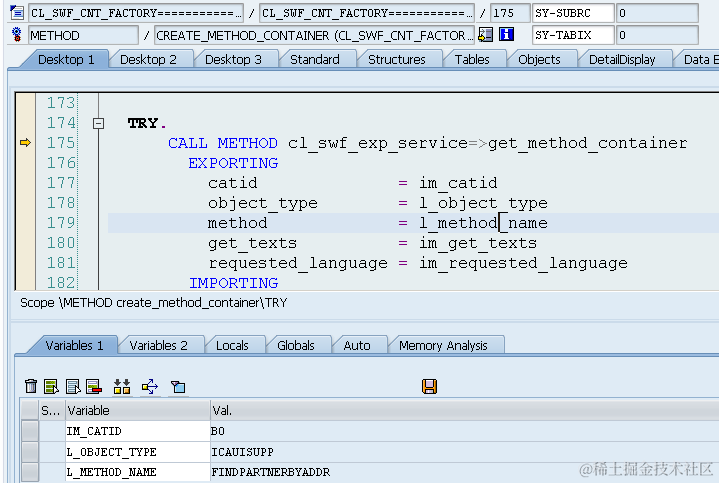Click the METHOD event type field
Image resolution: width=719 pixels, height=483 pixels.
[83, 35]
